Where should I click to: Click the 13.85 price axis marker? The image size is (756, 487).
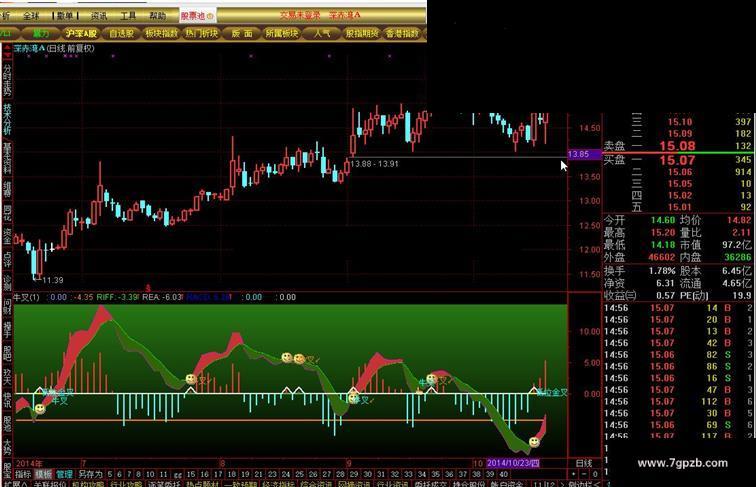click(583, 154)
